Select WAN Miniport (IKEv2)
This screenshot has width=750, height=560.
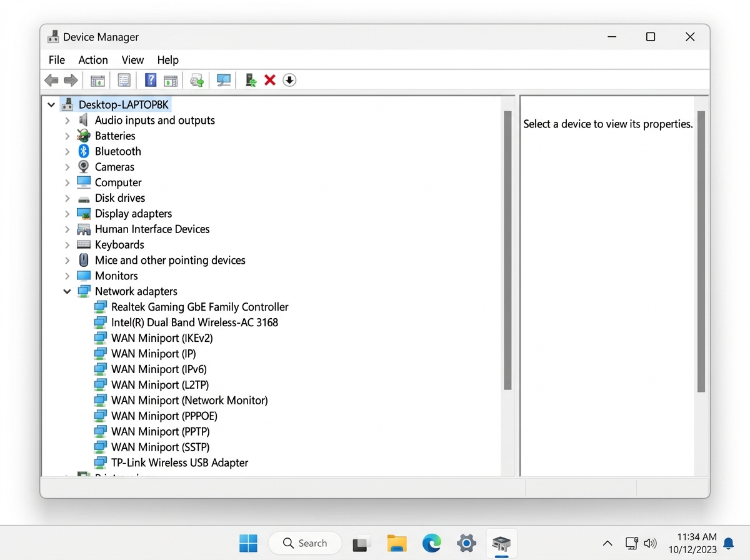(162, 338)
